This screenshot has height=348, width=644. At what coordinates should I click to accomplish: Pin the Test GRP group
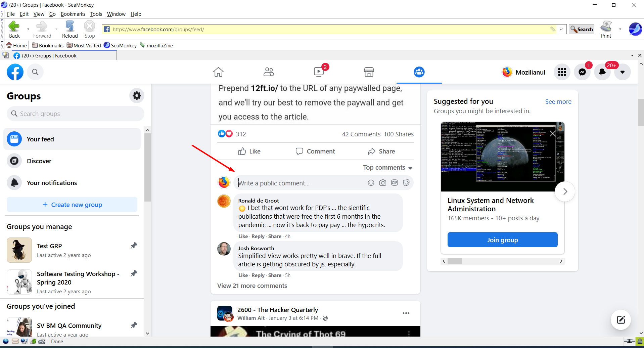(134, 246)
